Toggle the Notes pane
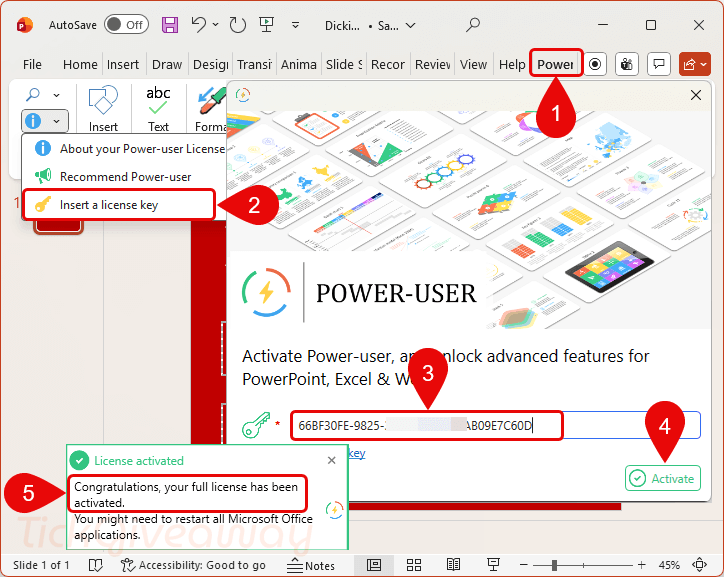Viewport: 724px width, 577px height. [x=311, y=565]
